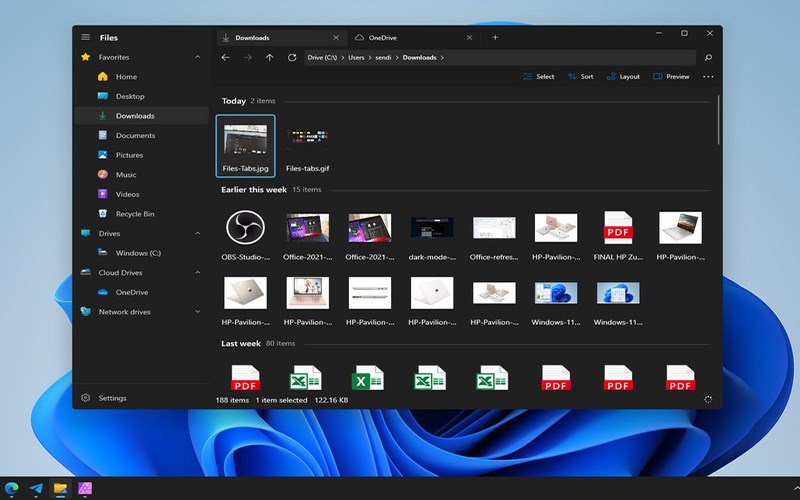
Task: Toggle the Preview pane
Action: click(671, 77)
